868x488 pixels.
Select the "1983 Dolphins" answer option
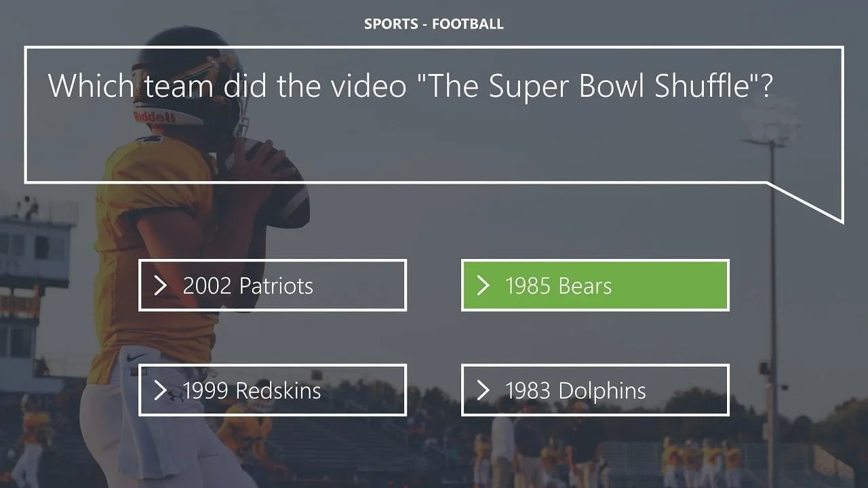[595, 390]
